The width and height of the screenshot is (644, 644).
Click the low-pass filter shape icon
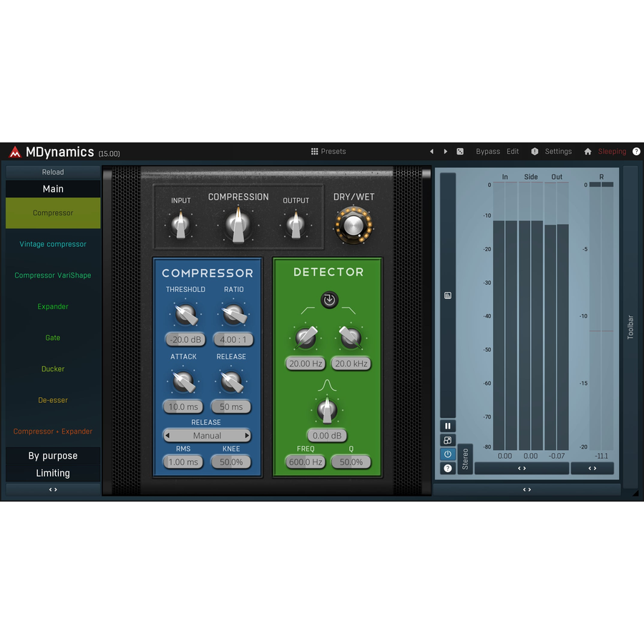348,310
